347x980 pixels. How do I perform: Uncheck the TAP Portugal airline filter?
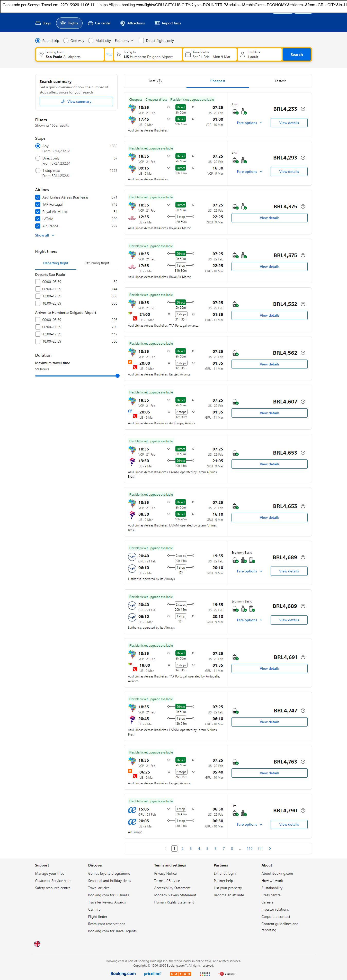(x=38, y=204)
